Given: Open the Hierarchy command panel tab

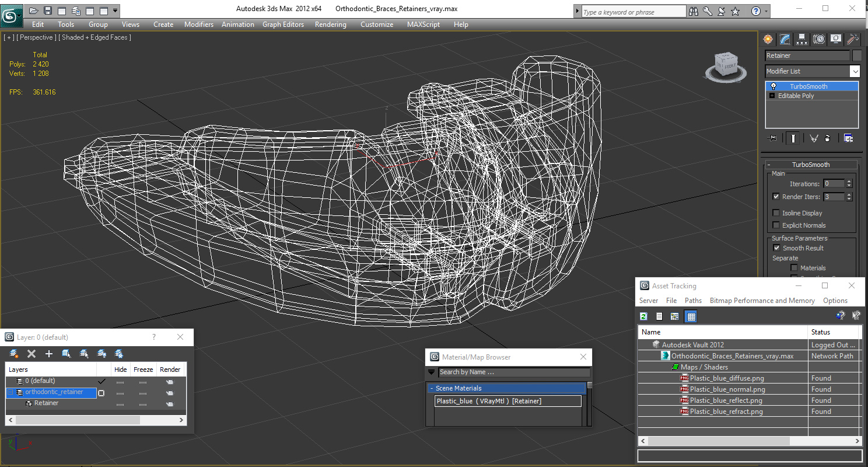Looking at the screenshot, I should 802,39.
